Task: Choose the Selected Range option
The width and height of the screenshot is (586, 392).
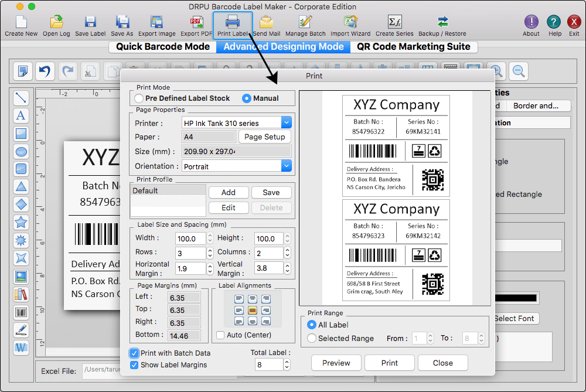Action: (x=312, y=338)
